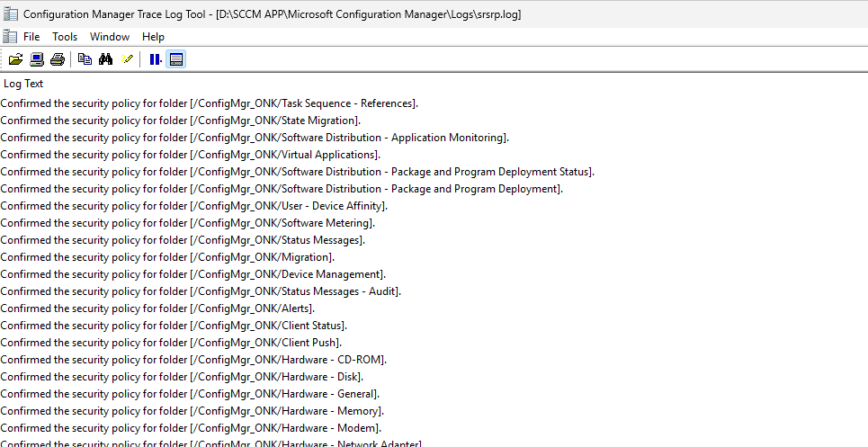This screenshot has width=868, height=447.
Task: Select the Software Metering log line
Action: click(188, 223)
